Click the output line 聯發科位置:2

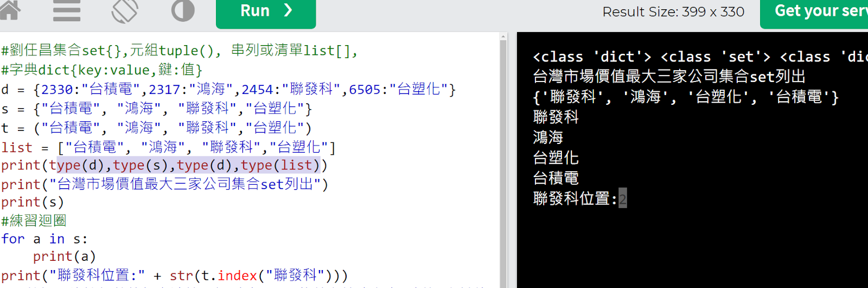(x=580, y=199)
